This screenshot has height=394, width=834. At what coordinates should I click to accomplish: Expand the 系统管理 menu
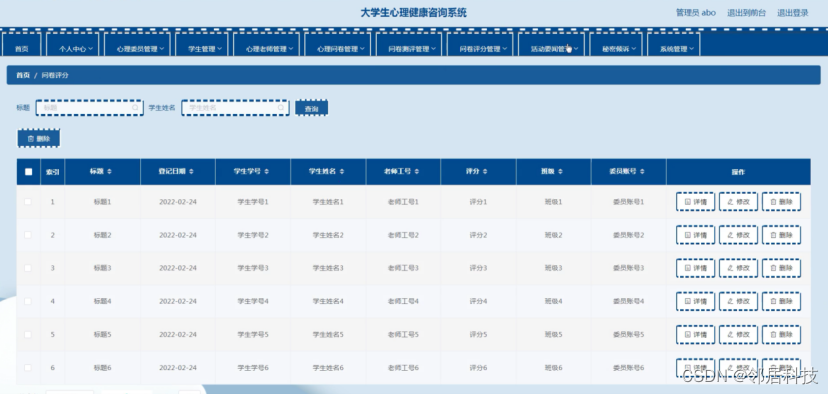coord(674,45)
